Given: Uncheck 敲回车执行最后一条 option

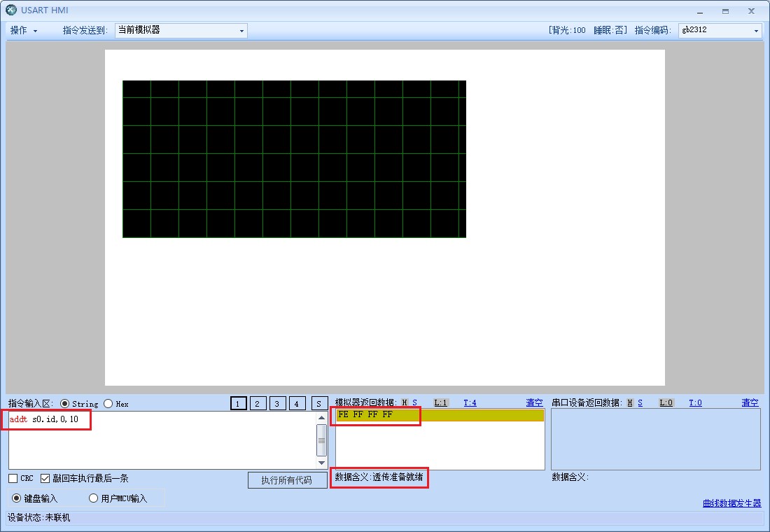Looking at the screenshot, I should pos(45,479).
